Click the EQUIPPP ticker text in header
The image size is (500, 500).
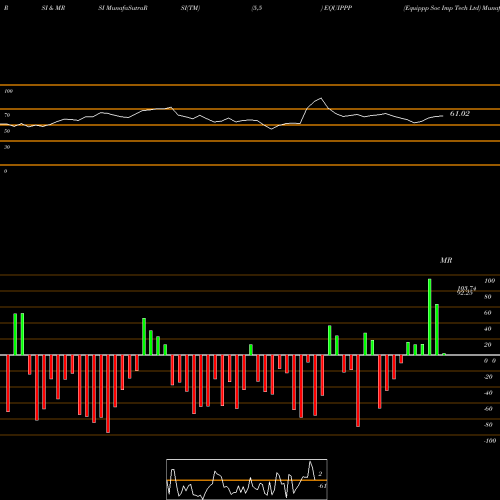[338, 8]
